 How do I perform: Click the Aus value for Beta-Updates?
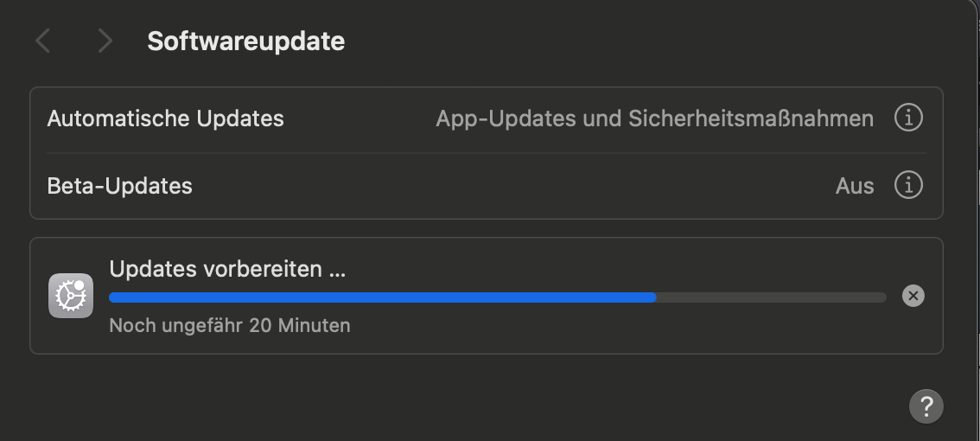854,186
